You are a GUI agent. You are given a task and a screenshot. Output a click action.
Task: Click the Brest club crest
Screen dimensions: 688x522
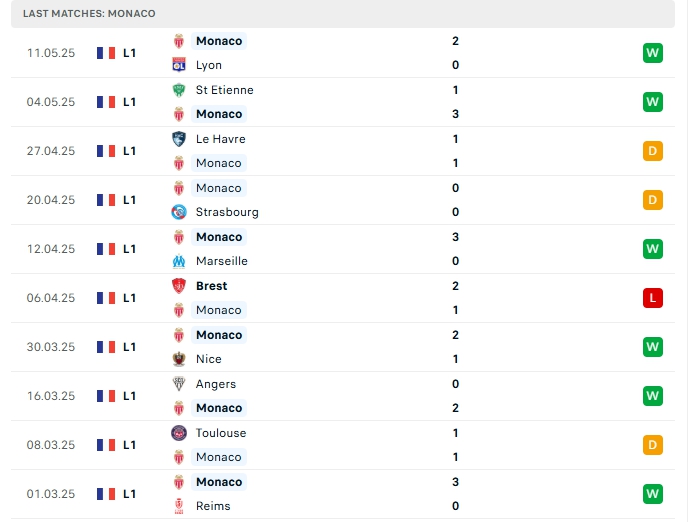click(179, 286)
